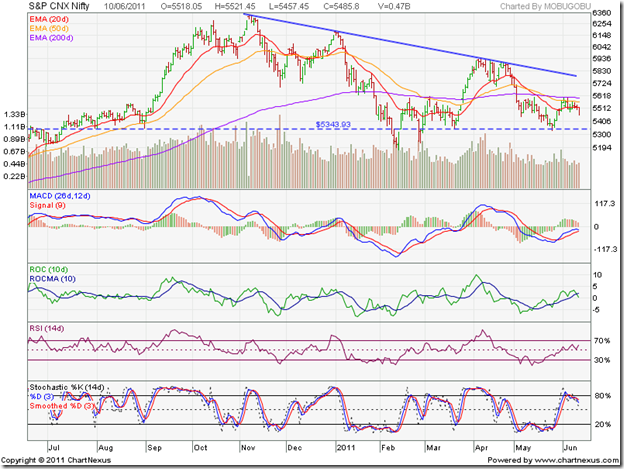
Task: Click the 5936 price axis value
Action: click(602, 58)
